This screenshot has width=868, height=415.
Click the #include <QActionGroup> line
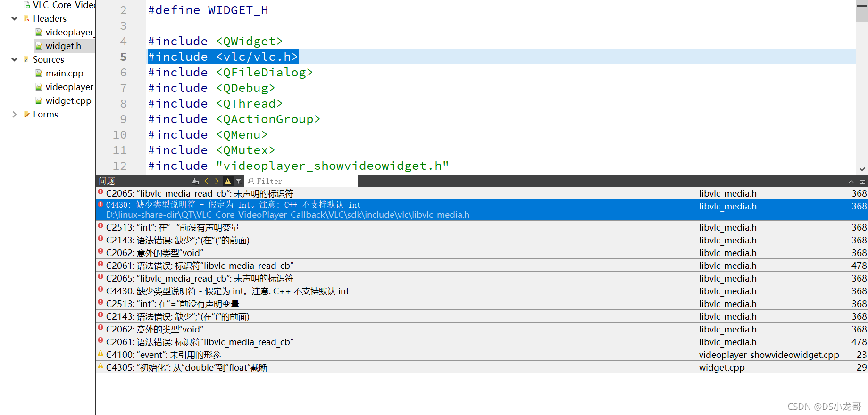(x=234, y=119)
